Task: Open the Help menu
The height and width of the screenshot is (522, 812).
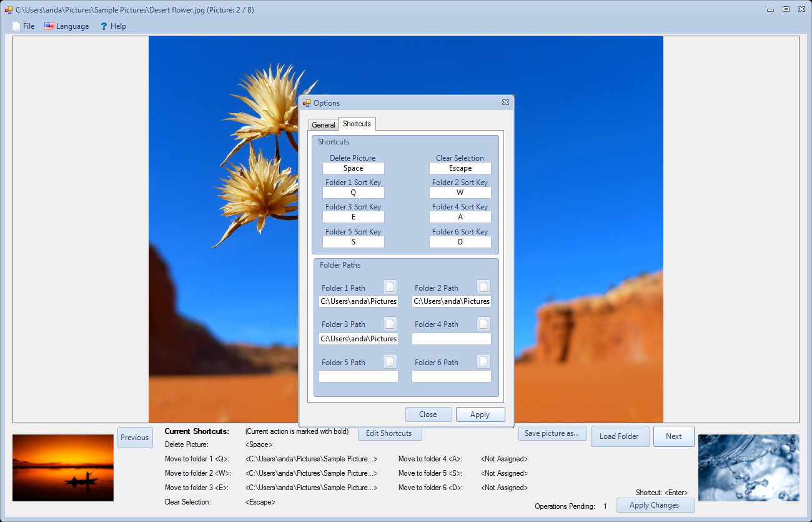Action: 113,26
